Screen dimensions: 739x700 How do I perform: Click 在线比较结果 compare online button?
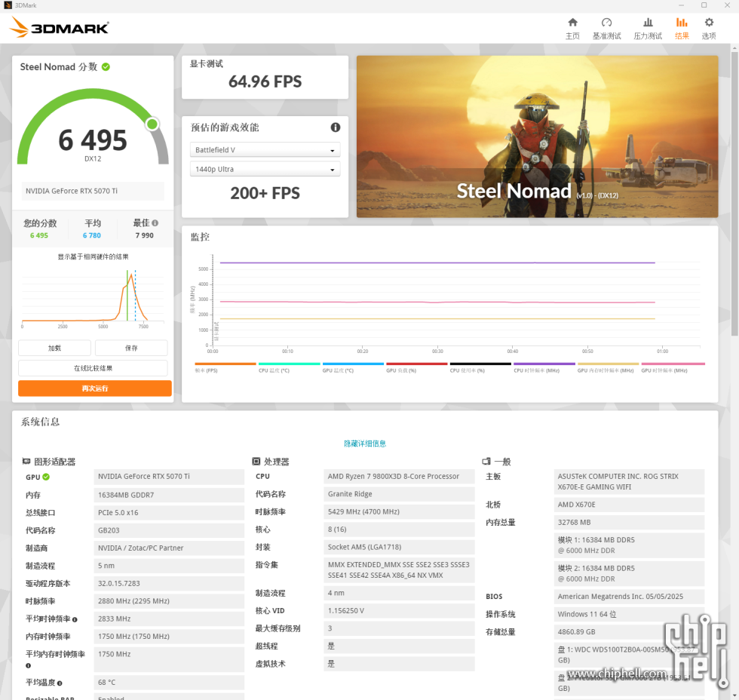pyautogui.click(x=93, y=368)
